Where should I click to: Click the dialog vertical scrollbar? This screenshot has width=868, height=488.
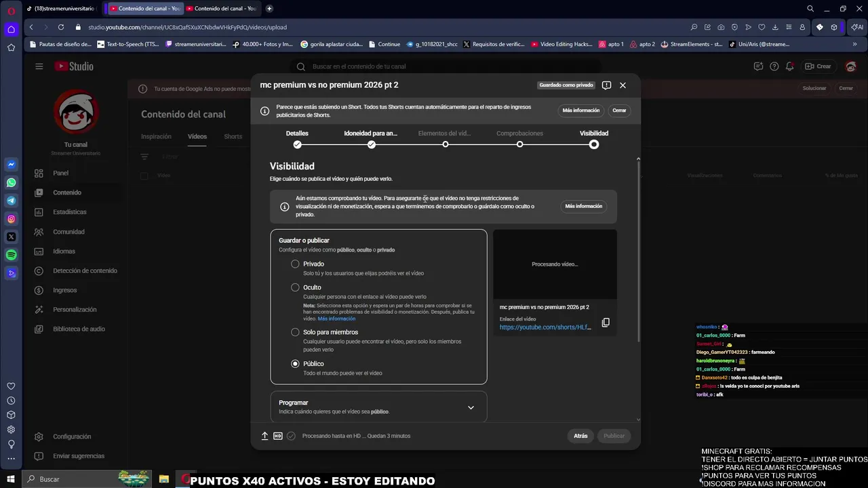(638, 251)
